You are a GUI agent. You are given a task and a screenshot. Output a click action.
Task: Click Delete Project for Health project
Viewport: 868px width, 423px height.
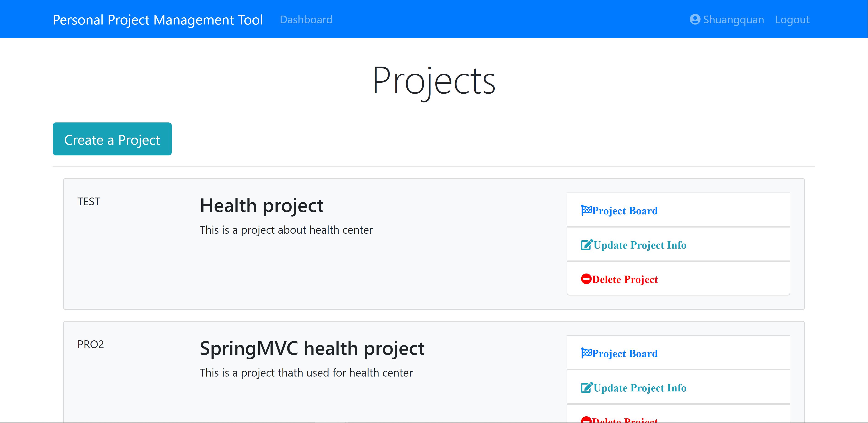coord(678,279)
